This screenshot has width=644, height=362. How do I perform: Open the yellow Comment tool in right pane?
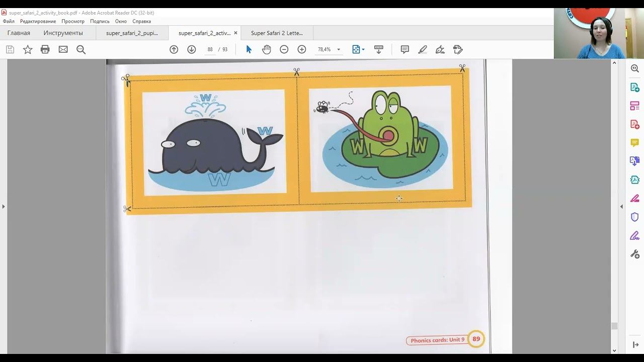pos(635,143)
